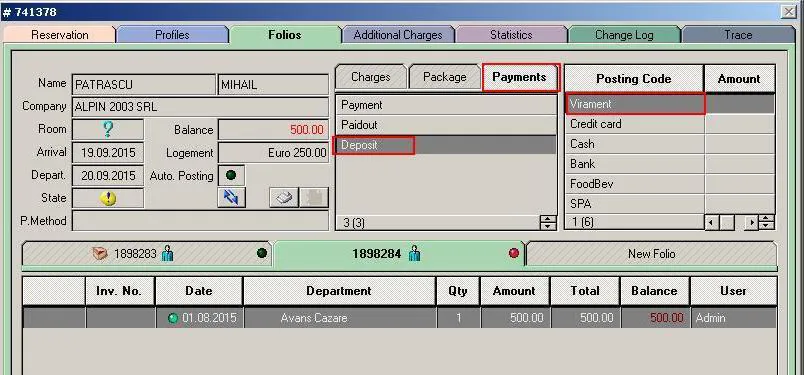Open the Additional Charges tab
The height and width of the screenshot is (375, 804).
point(398,35)
